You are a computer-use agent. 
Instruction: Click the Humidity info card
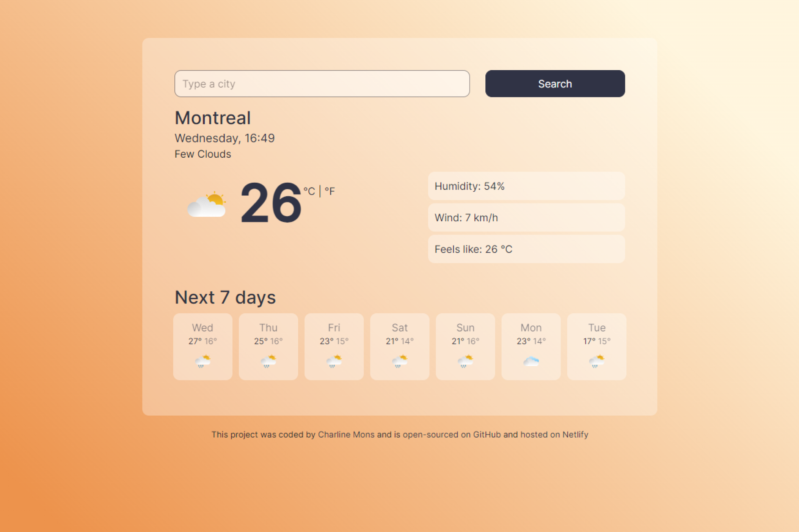525,186
